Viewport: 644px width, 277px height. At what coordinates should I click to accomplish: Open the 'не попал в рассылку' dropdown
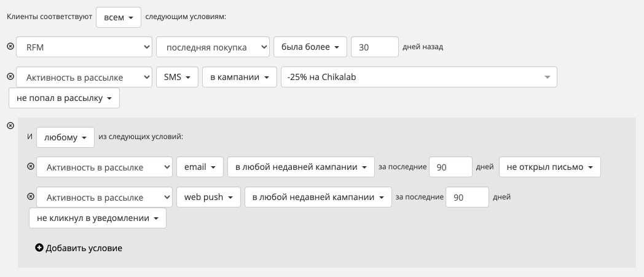(64, 98)
